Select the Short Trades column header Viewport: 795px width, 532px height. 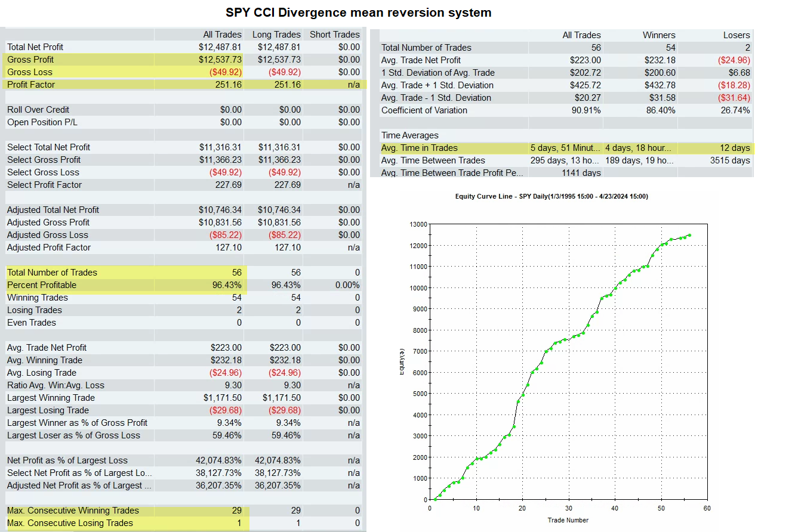pos(334,35)
